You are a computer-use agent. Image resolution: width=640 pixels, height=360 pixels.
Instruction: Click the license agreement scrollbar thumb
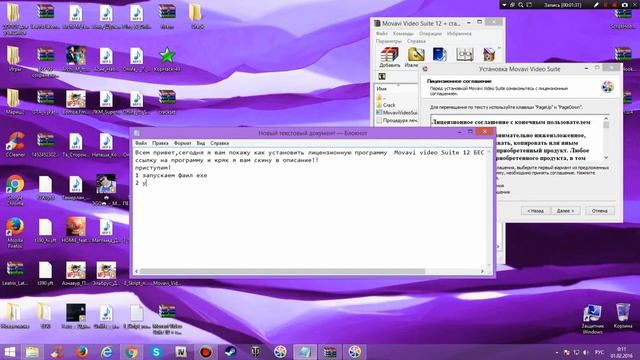pos(606,125)
